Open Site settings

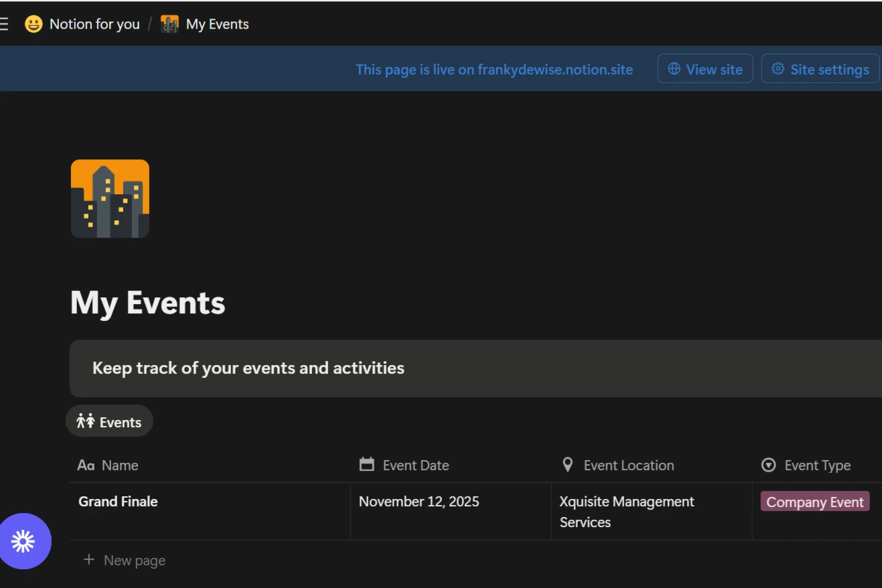coord(820,69)
